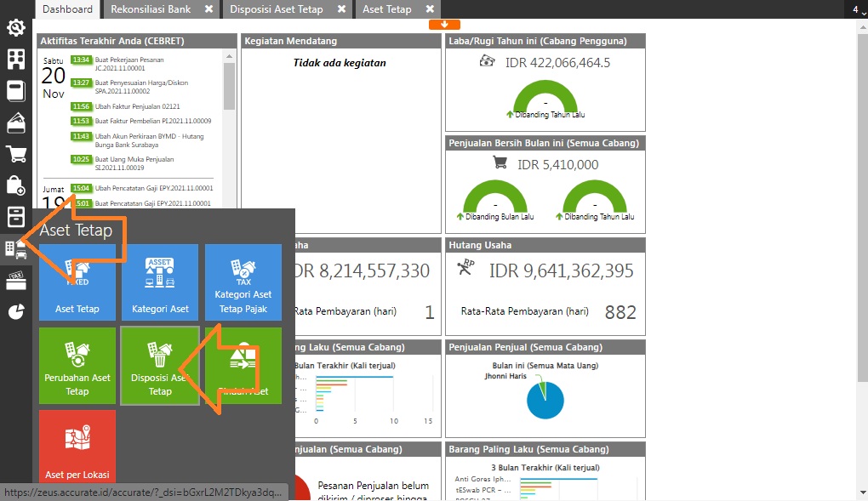Close the Disposisi Aset Tetap tab
The image size is (868, 501).
pyautogui.click(x=341, y=9)
